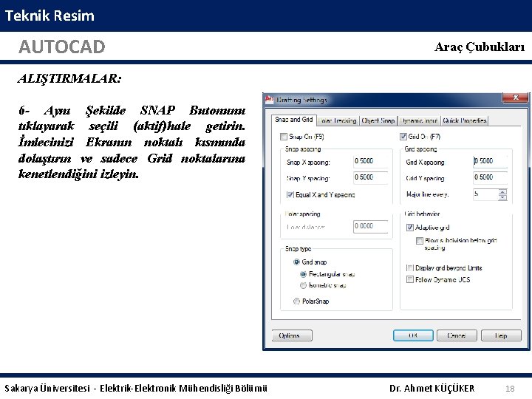Viewport: 532px width, 399px height.
Task: Enable Allow subdivision below grid spacing
Action: pyautogui.click(x=420, y=241)
